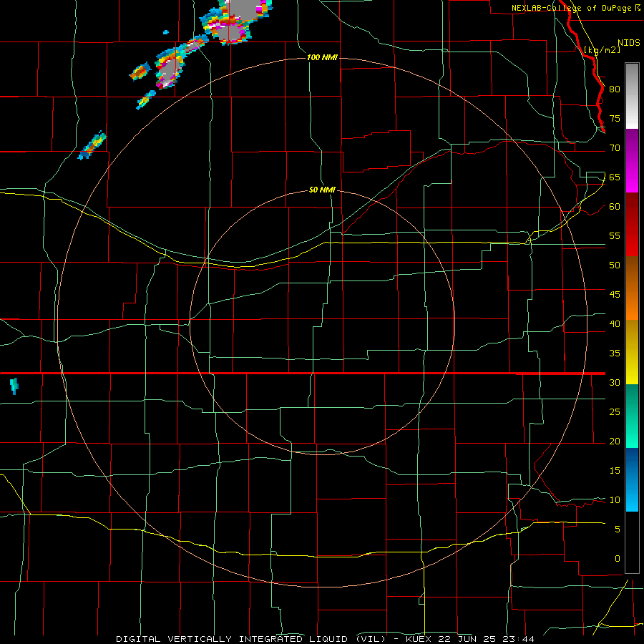This screenshot has height=644, width=644.
Task: Click the 80 value on the color scale
Action: tap(615, 89)
